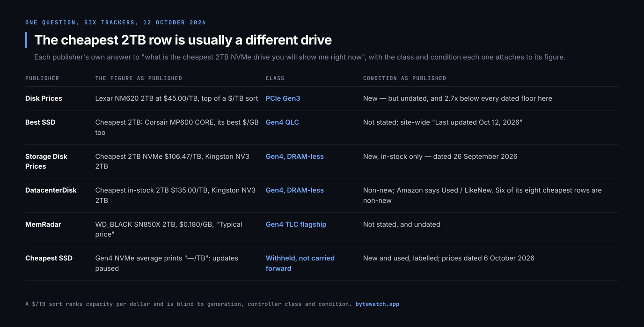Click the Gen4 QLC class label
This screenshot has width=644, height=327.
pos(282,122)
